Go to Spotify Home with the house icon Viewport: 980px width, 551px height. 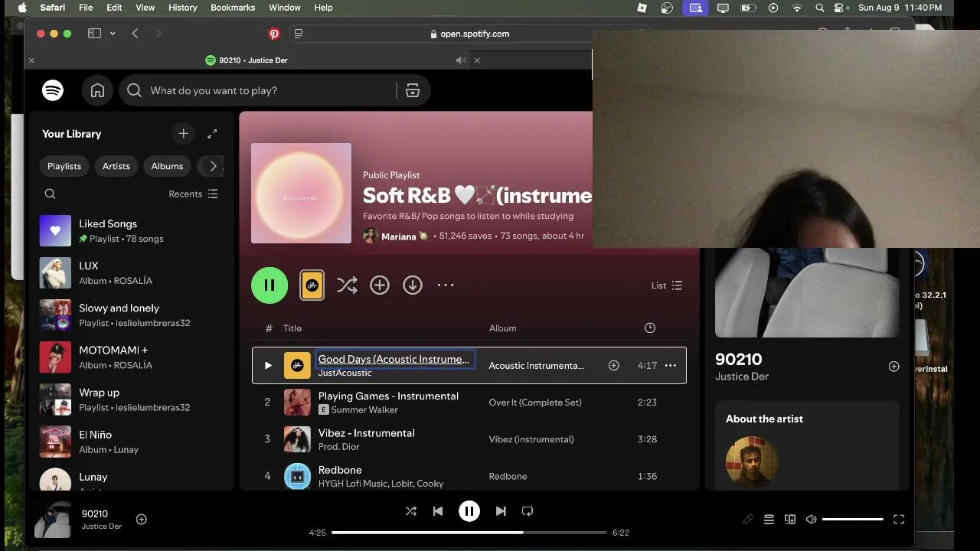pyautogui.click(x=97, y=90)
